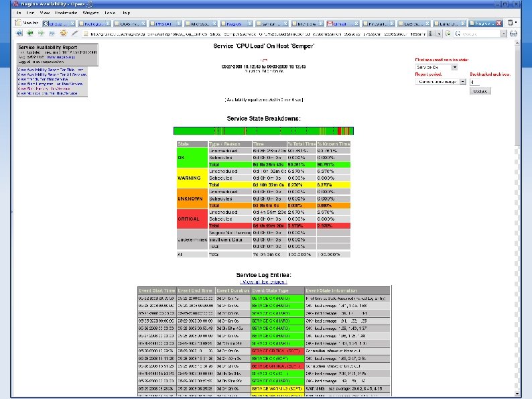Go forward with the green forward arrow
Viewport: 532px width, 399px height.
[x=41, y=34]
